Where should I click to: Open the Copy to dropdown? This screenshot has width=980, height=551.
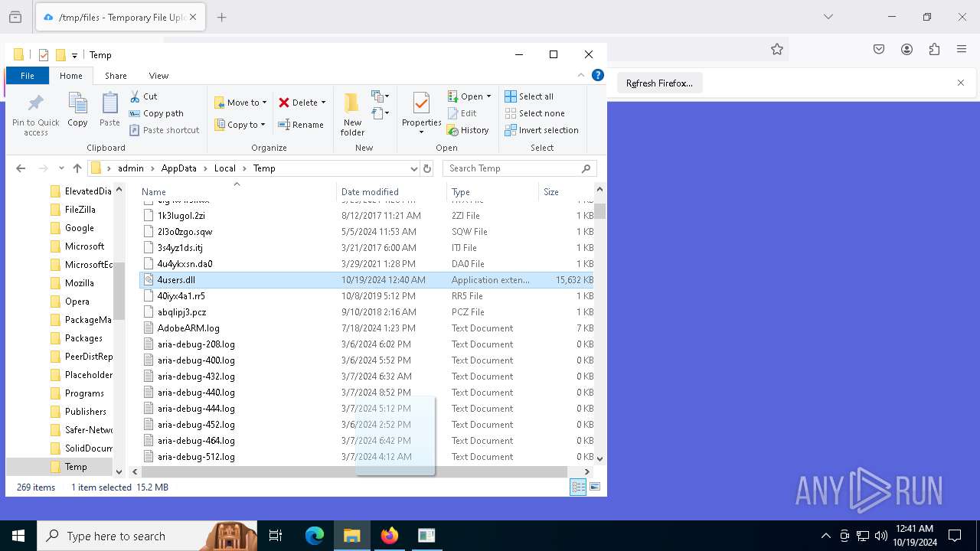pyautogui.click(x=240, y=125)
